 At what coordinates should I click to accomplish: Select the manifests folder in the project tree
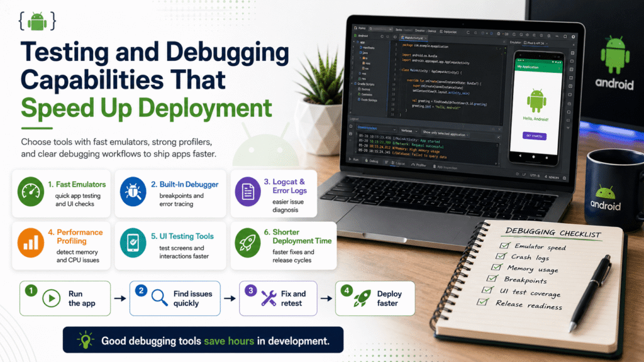(x=367, y=48)
